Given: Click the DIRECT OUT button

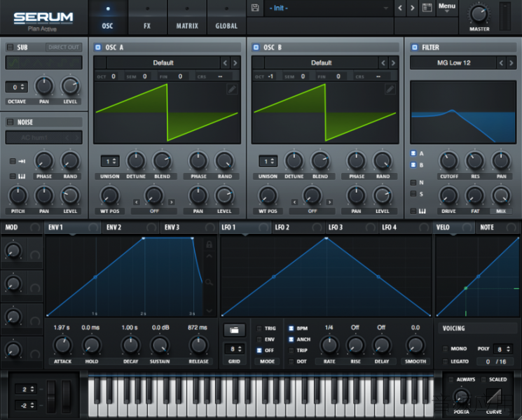Looking at the screenshot, I should pos(63,47).
